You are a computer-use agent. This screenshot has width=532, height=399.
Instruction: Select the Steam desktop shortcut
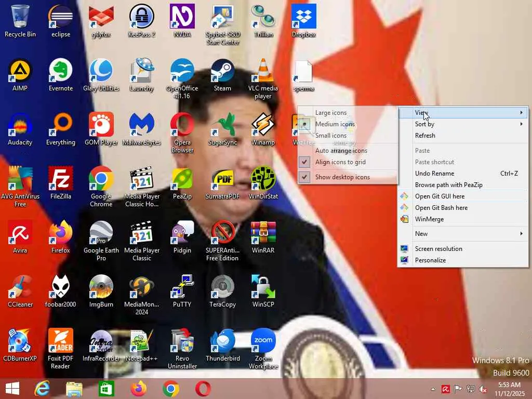tap(222, 75)
